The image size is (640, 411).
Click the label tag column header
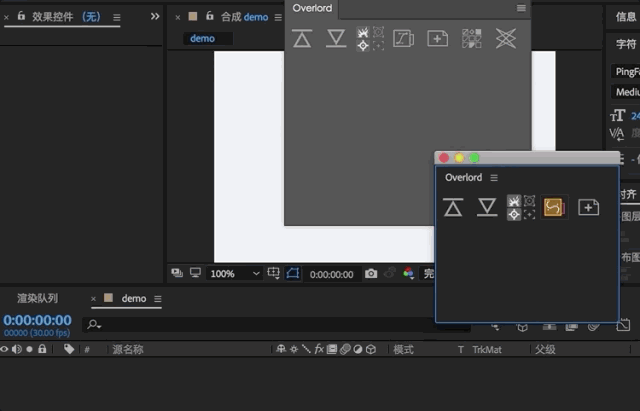pos(69,349)
